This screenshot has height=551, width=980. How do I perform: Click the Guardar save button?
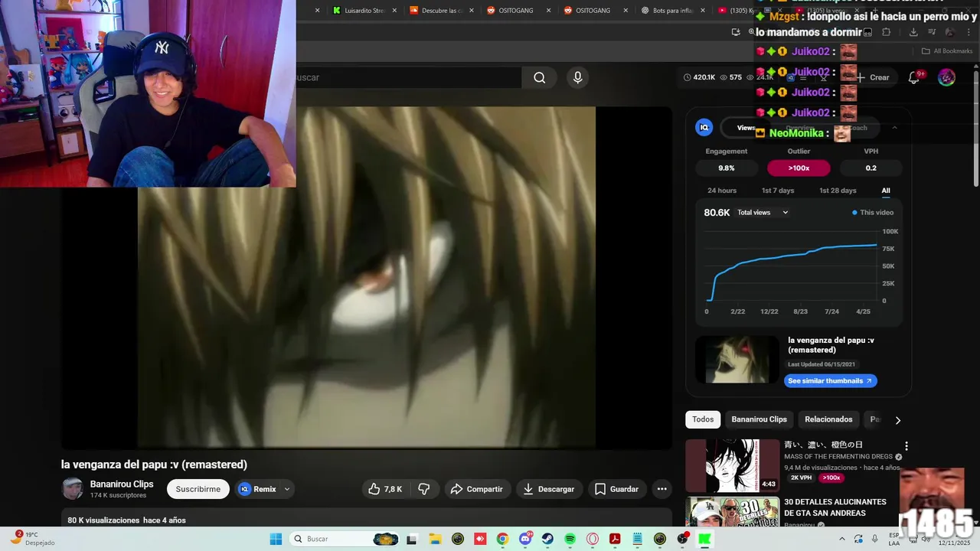616,489
